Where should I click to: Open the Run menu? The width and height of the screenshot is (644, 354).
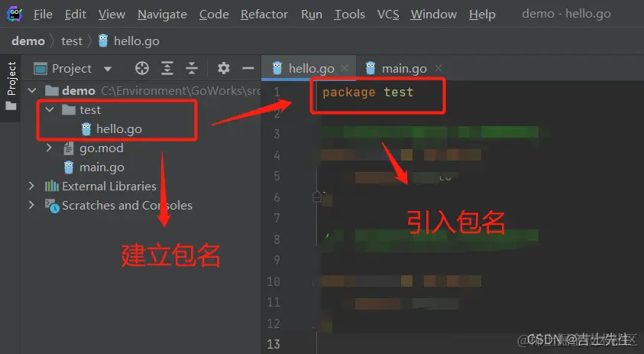pos(312,15)
